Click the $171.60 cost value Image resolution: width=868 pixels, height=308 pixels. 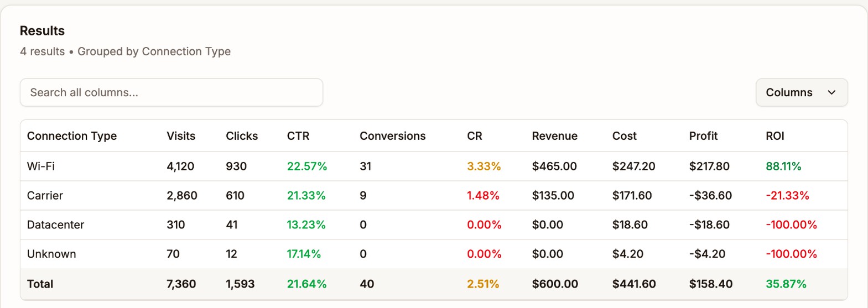pyautogui.click(x=632, y=196)
